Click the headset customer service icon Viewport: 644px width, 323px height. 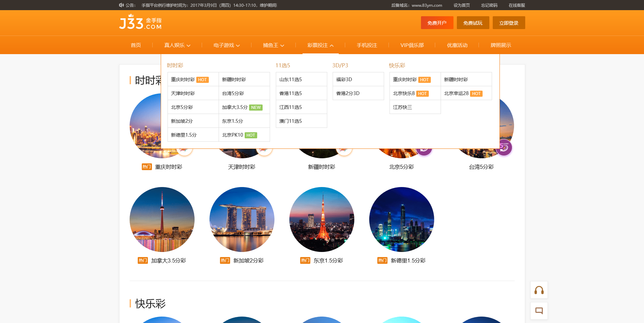tap(539, 290)
